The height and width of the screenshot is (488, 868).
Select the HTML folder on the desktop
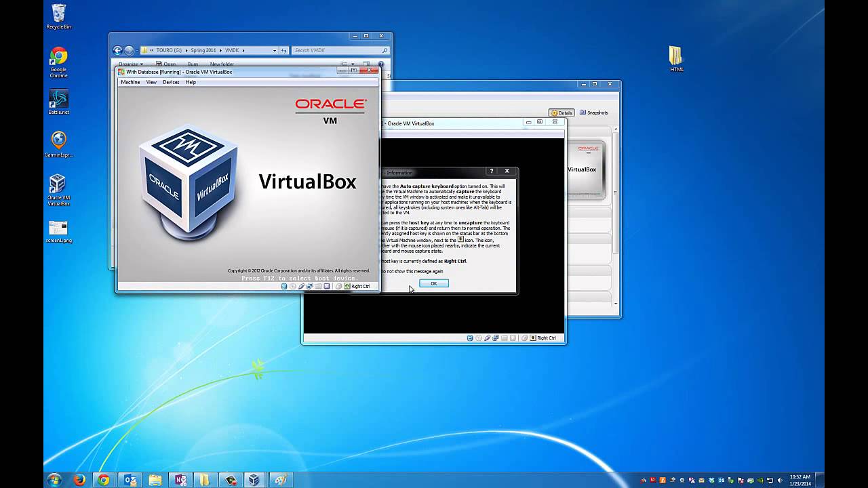pyautogui.click(x=676, y=59)
